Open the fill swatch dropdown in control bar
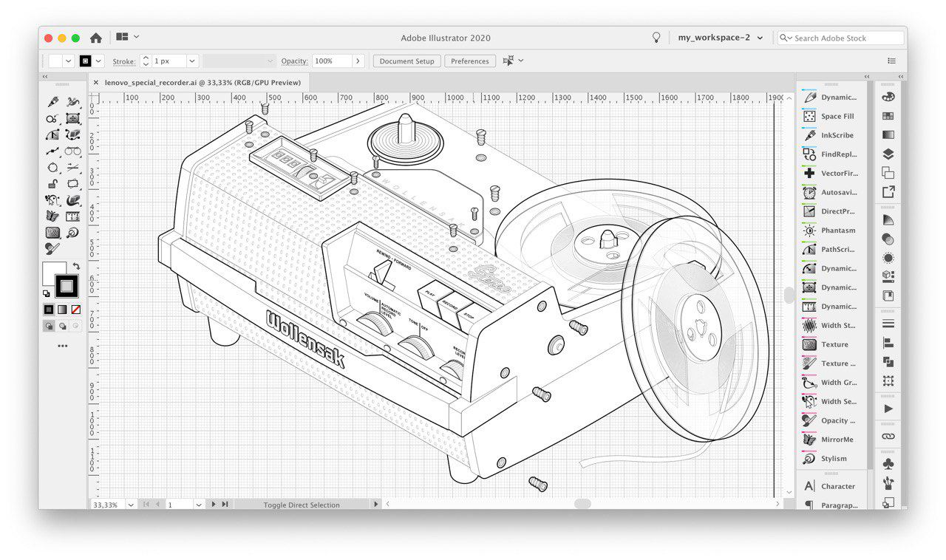 (69, 61)
